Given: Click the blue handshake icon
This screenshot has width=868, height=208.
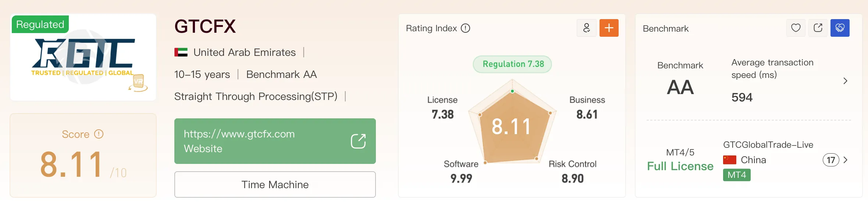Looking at the screenshot, I should coord(840,28).
